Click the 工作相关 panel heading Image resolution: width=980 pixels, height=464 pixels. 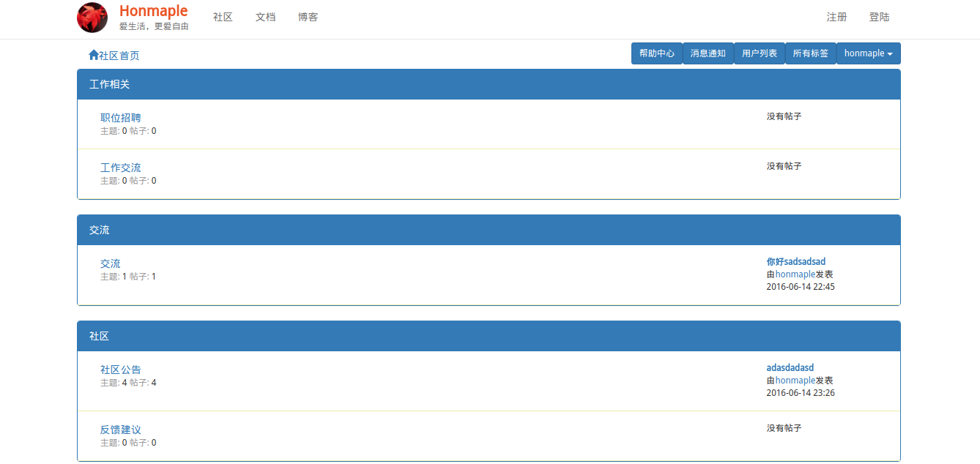pos(489,84)
